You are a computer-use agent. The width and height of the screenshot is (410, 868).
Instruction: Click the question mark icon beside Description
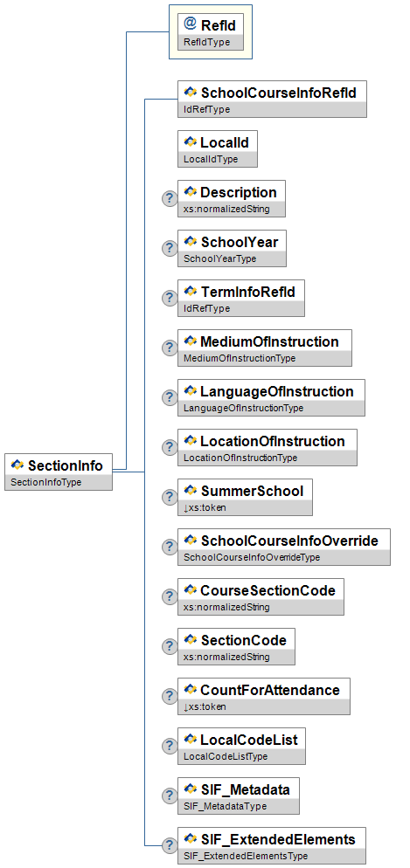pos(169,198)
